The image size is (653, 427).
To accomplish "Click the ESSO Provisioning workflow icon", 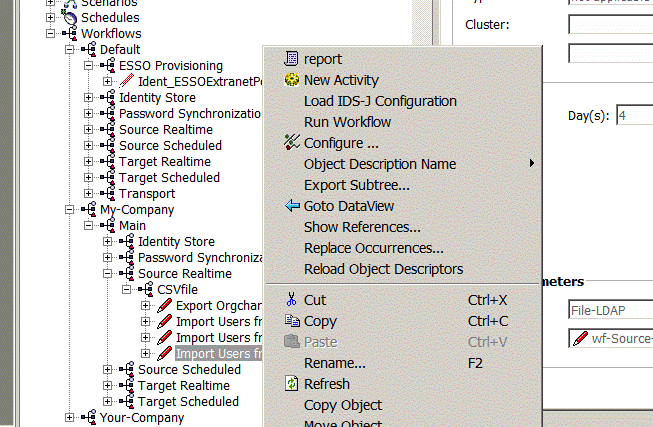I will 108,66.
